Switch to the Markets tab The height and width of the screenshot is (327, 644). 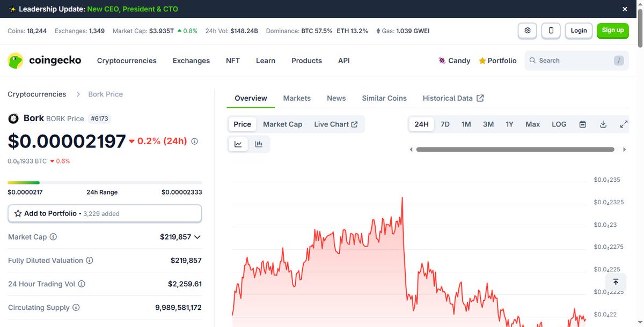coord(297,98)
